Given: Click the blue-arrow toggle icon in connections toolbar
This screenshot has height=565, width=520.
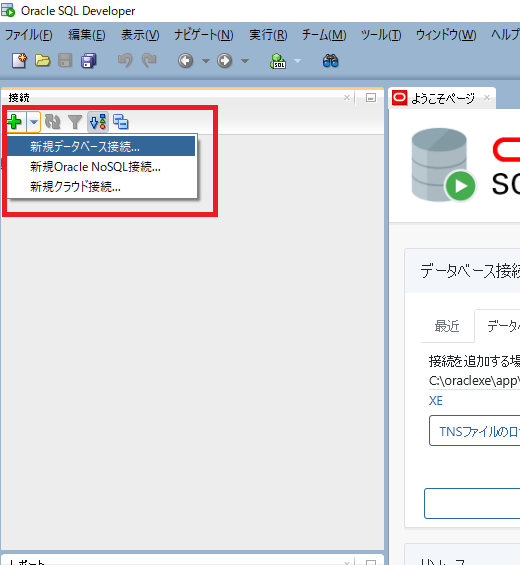Looking at the screenshot, I should pos(98,122).
